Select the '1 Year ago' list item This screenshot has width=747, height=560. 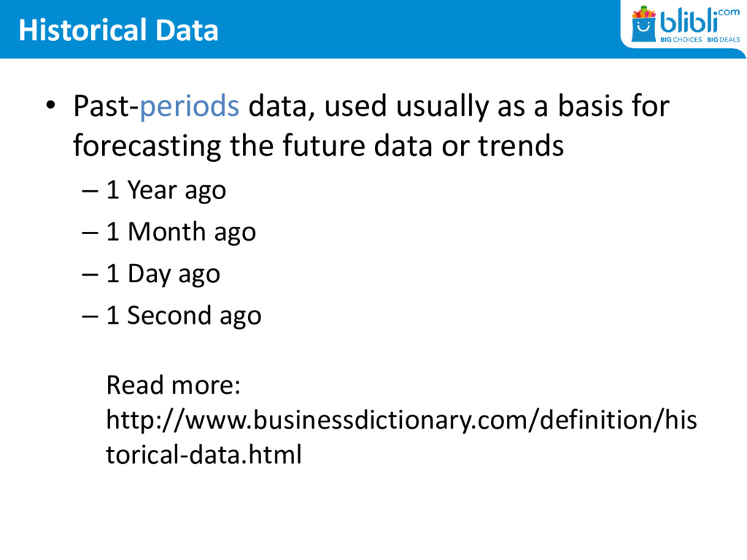pos(166,190)
